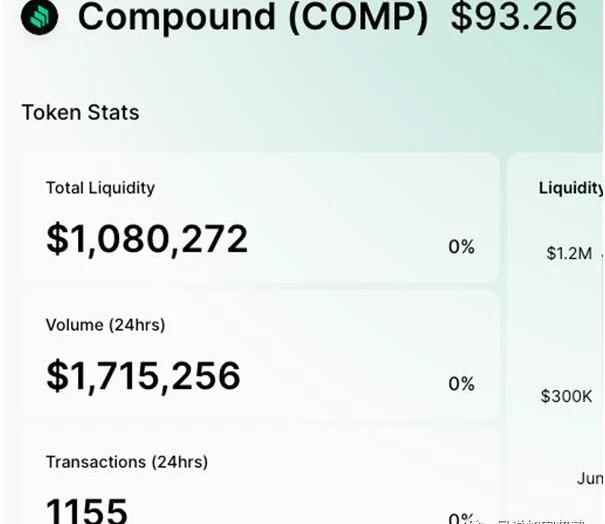605x524 pixels.
Task: Click the Volume (24hrs) label
Action: click(x=105, y=325)
